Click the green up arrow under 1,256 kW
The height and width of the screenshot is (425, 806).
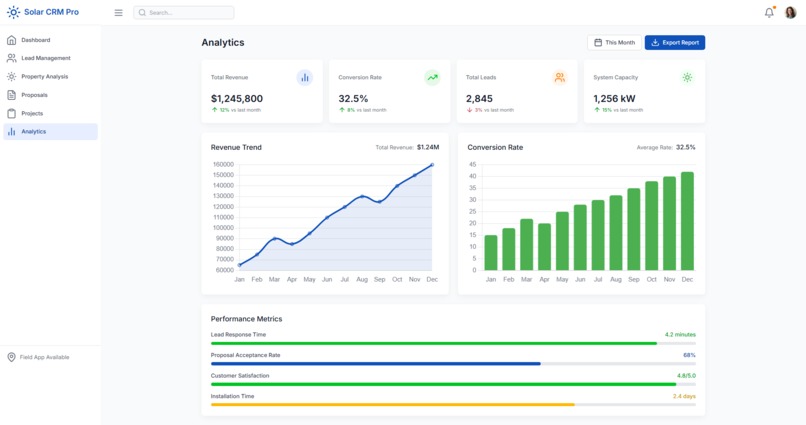[597, 110]
